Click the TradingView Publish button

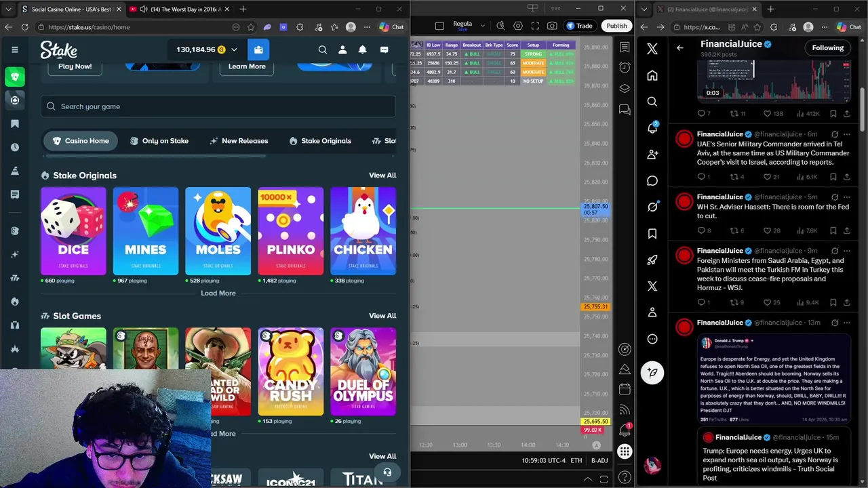[616, 26]
